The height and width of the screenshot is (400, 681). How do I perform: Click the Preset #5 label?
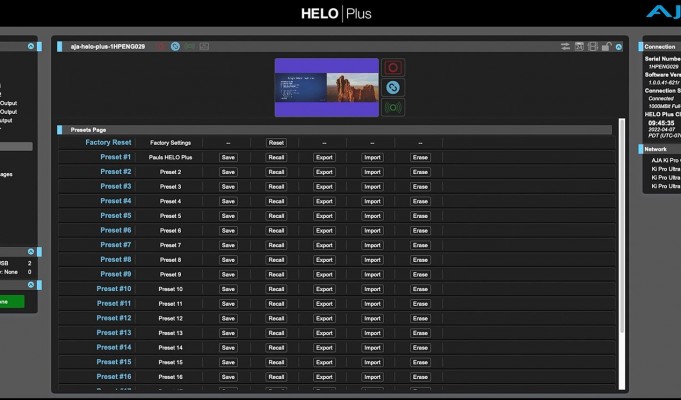tap(116, 215)
